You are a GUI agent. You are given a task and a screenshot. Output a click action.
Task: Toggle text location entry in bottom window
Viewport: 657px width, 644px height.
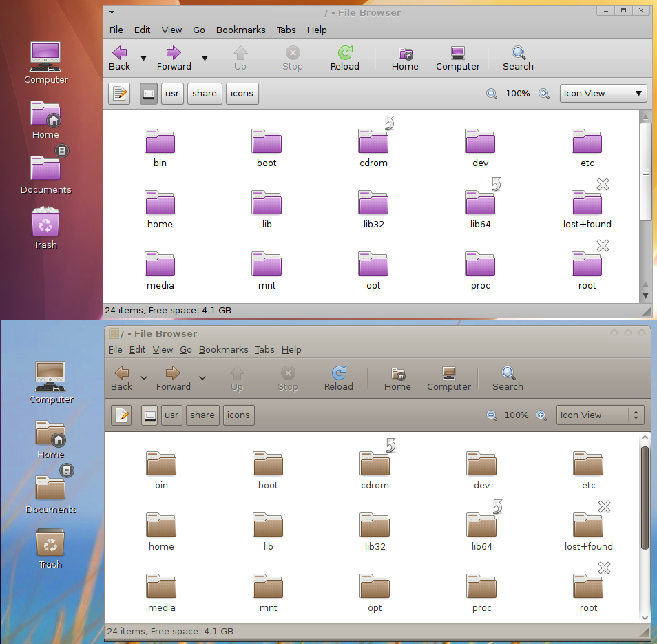tap(121, 415)
